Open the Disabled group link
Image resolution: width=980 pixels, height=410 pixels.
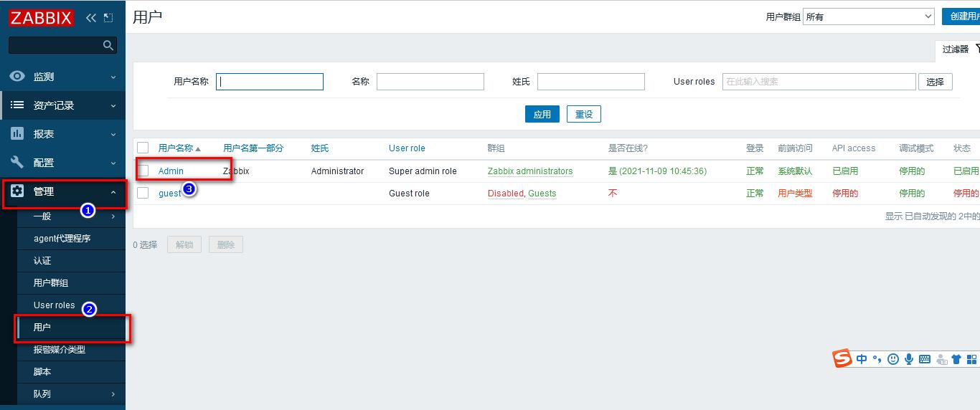click(506, 194)
